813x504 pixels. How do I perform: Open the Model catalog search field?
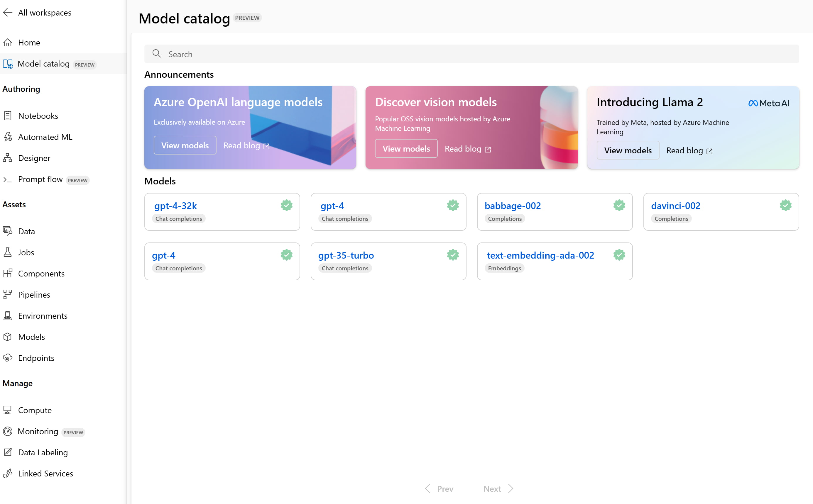[471, 53]
